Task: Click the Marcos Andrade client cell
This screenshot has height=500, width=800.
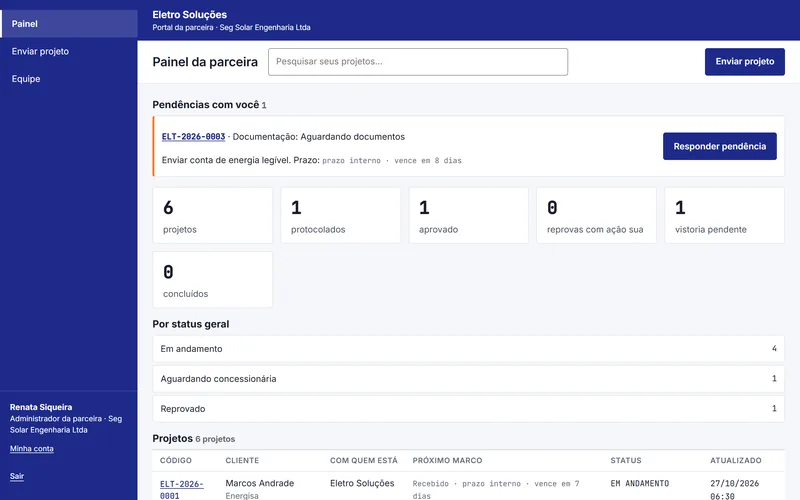Action: [x=260, y=483]
